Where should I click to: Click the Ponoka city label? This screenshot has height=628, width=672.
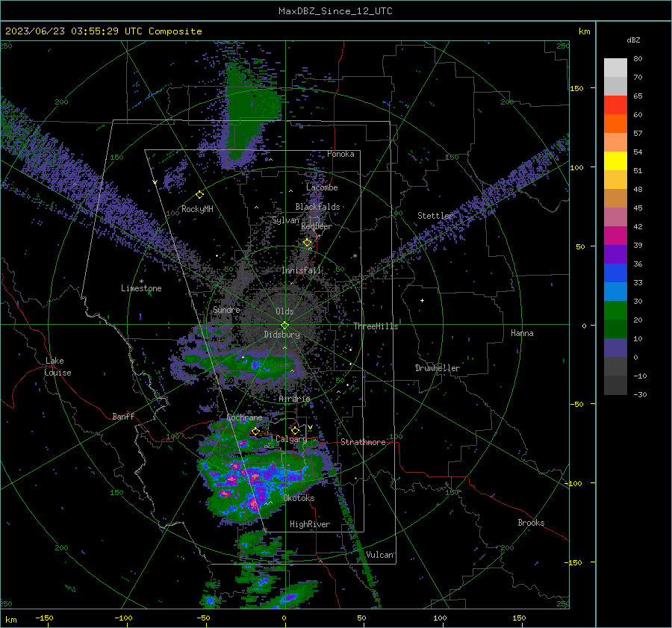(x=340, y=154)
